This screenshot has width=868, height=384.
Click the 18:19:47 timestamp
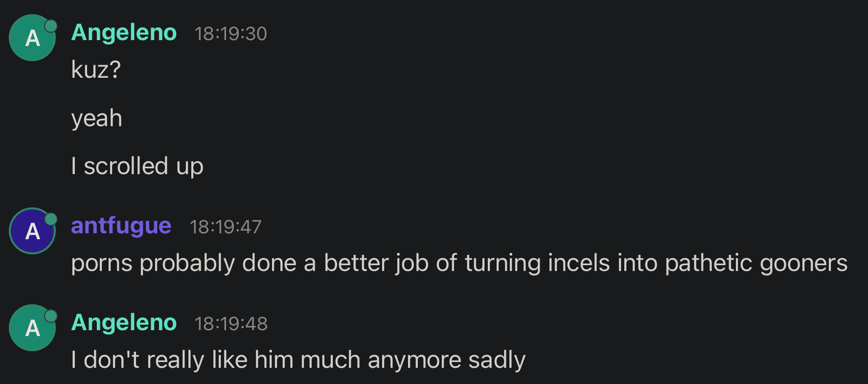coord(226,227)
